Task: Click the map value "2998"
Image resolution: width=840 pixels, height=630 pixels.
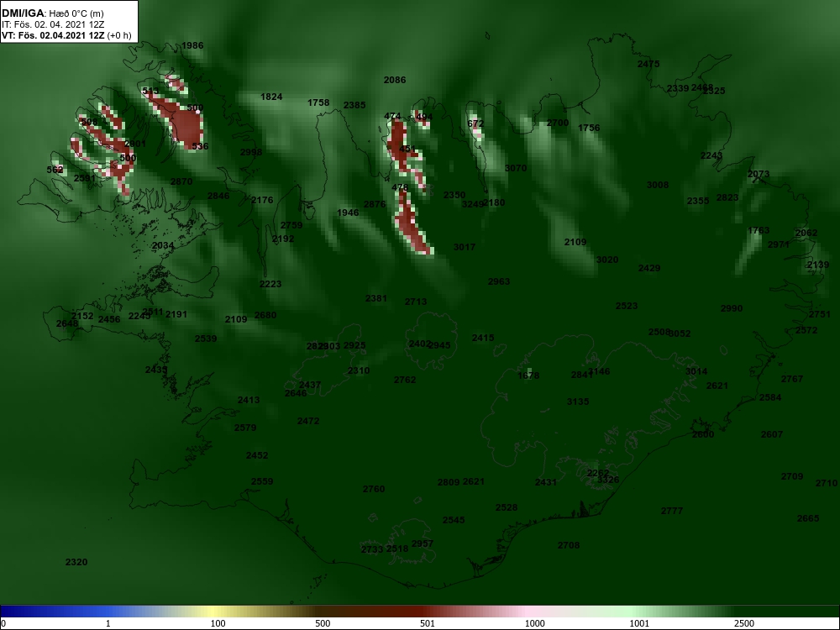Action: pyautogui.click(x=250, y=152)
